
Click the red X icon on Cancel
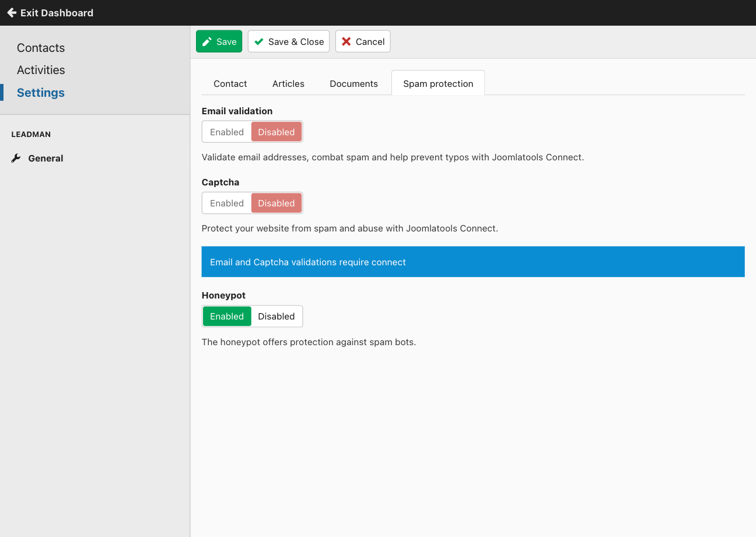(x=346, y=41)
